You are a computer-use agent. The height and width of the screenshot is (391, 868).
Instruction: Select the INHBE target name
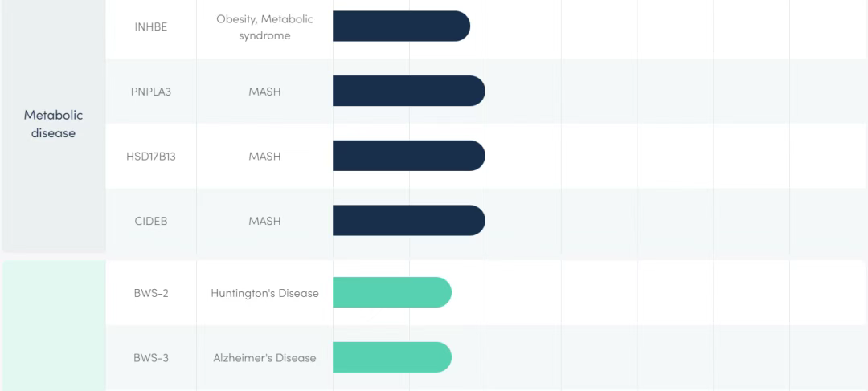(x=151, y=26)
